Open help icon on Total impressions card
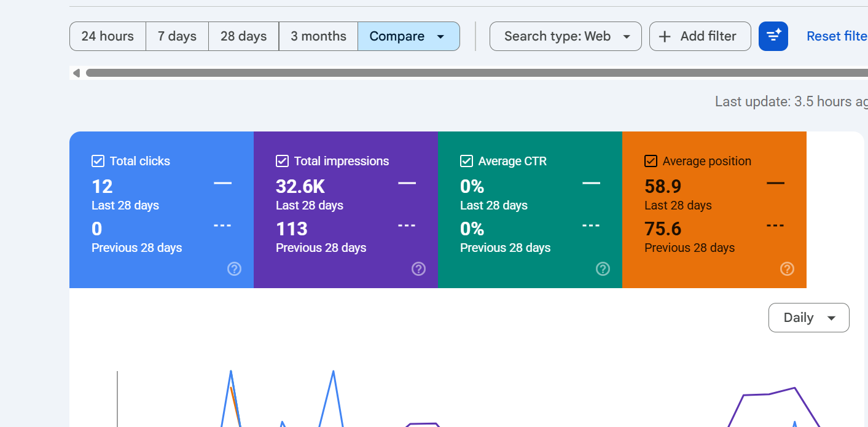The image size is (868, 427). point(418,268)
